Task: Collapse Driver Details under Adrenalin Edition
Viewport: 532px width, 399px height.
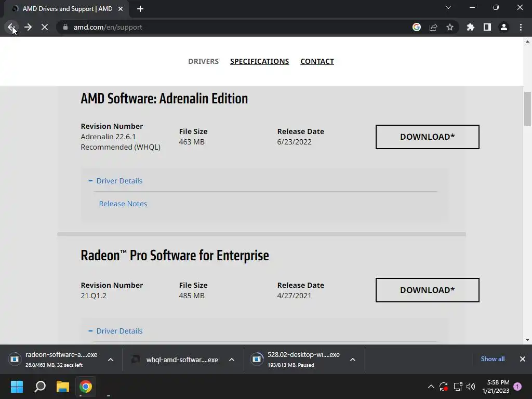Action: click(x=115, y=181)
